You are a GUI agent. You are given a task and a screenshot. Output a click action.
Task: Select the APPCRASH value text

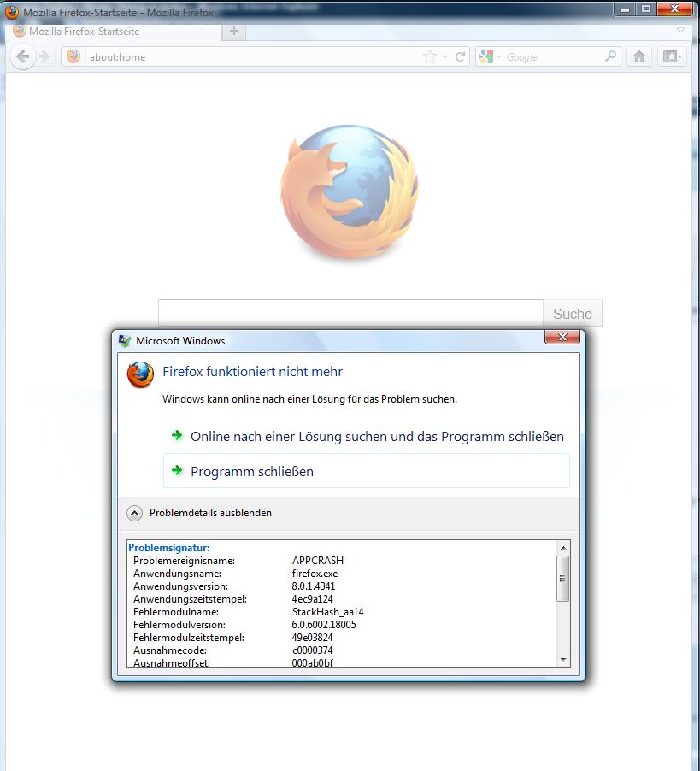pos(318,561)
